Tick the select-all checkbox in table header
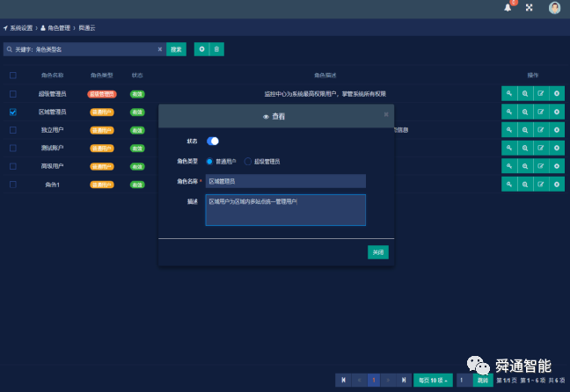Viewport: 570px width, 392px height. point(12,76)
